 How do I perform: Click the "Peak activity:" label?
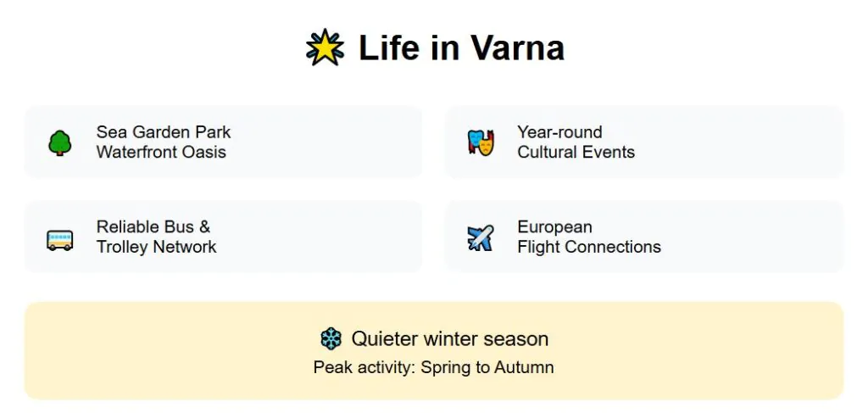tap(364, 368)
